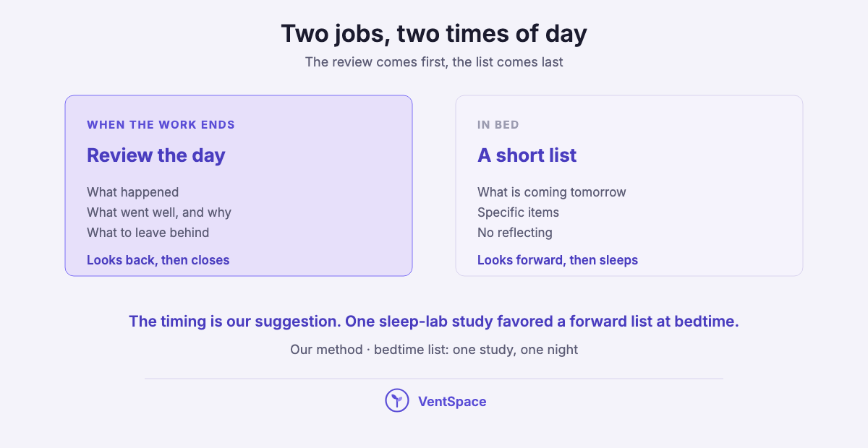868x448 pixels.
Task: Click the purple timing suggestion statement
Action: (x=434, y=322)
